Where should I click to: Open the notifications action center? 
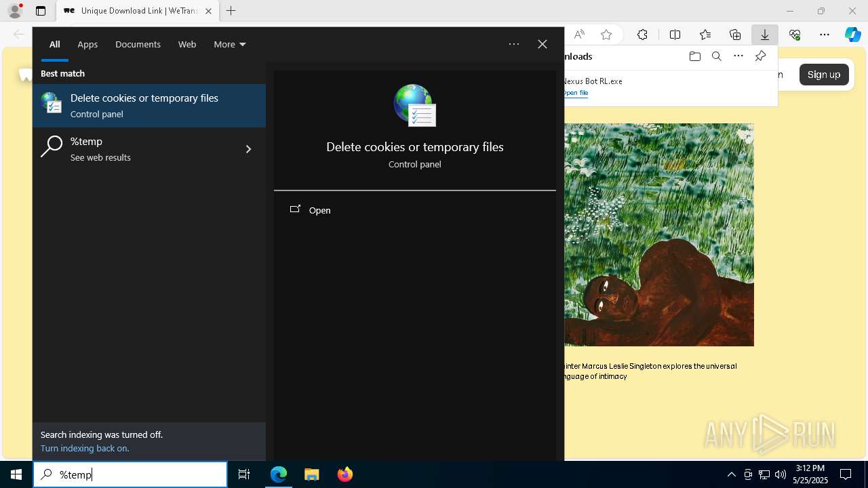tap(846, 474)
